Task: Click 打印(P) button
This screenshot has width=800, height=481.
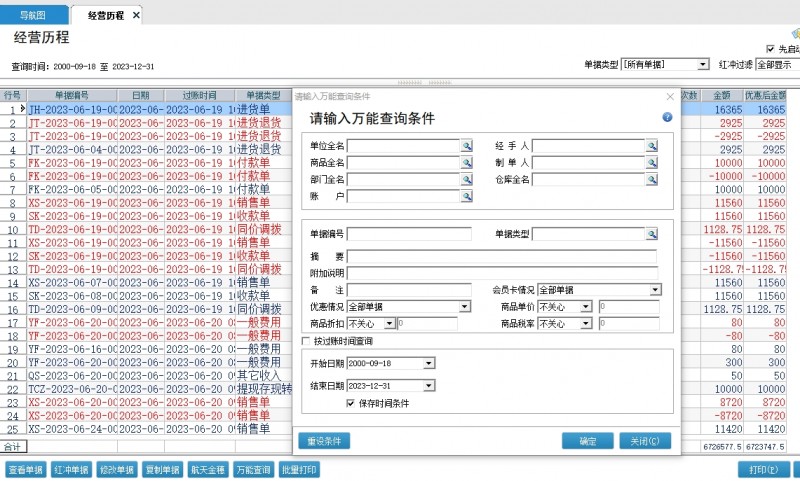Action: tap(764, 470)
